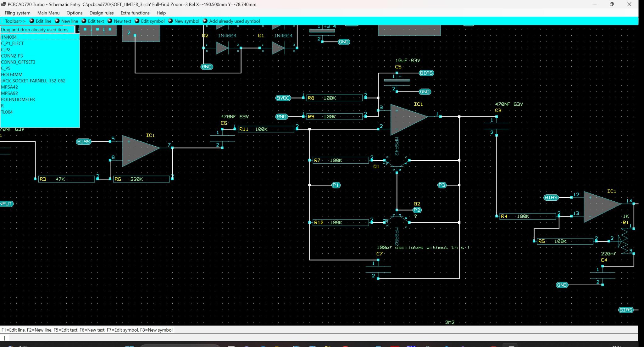Click the Drag and drop already used items field
644x347 pixels.
37,30
